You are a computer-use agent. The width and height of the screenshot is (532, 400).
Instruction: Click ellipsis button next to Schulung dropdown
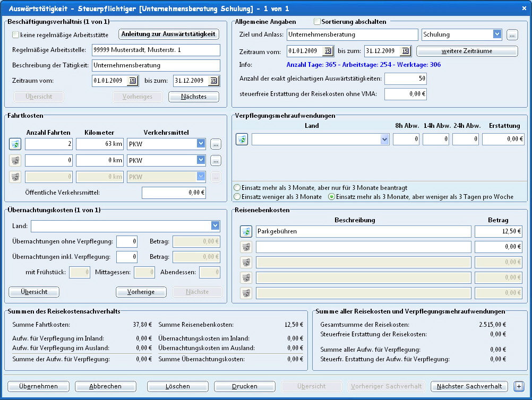[512, 34]
